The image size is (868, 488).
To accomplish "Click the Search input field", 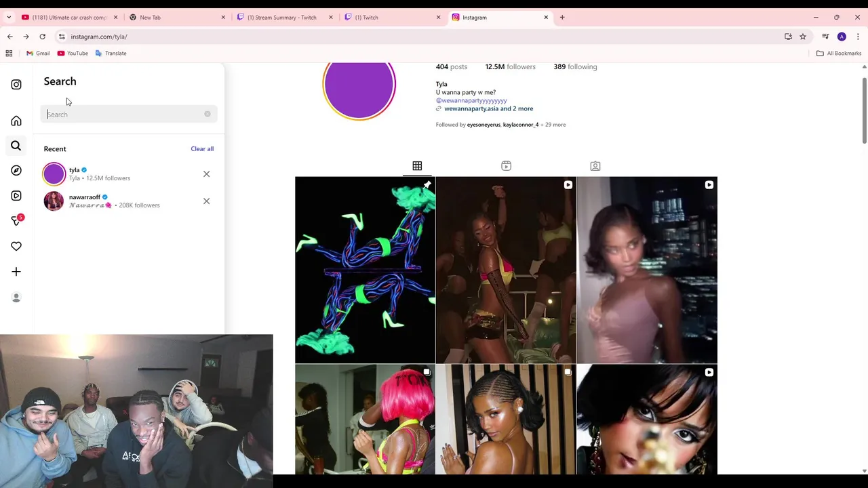I will coord(129,114).
